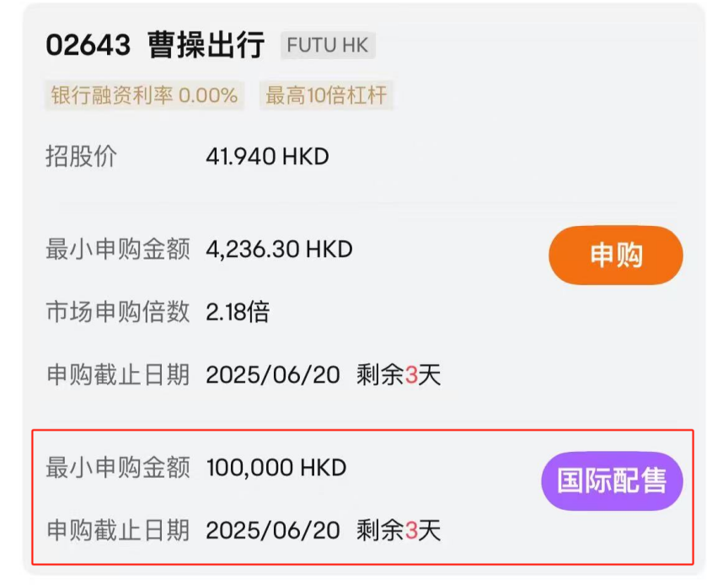Viewport: 728px width, 585px height.
Task: Tap the deadline date in the 国际配售 section
Action: (x=272, y=530)
